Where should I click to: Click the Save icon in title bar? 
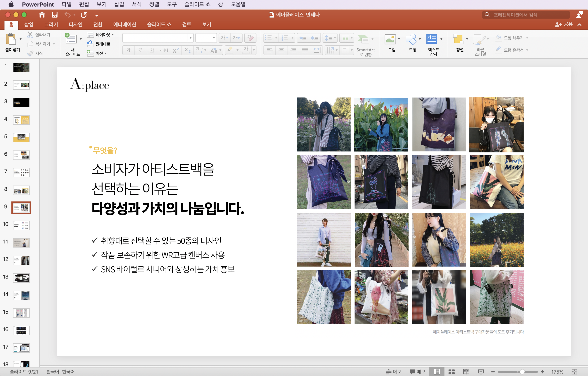tap(54, 15)
